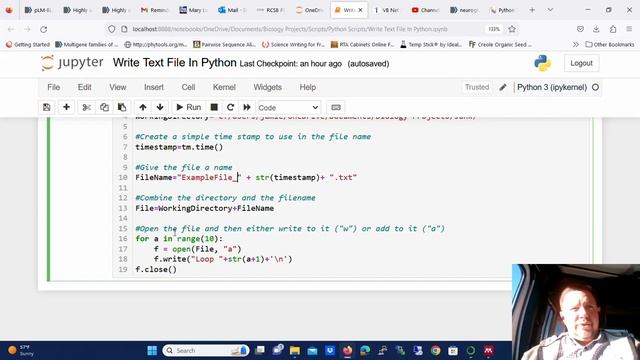Log out with the Logout button
This screenshot has height=360, width=640.
(581, 63)
